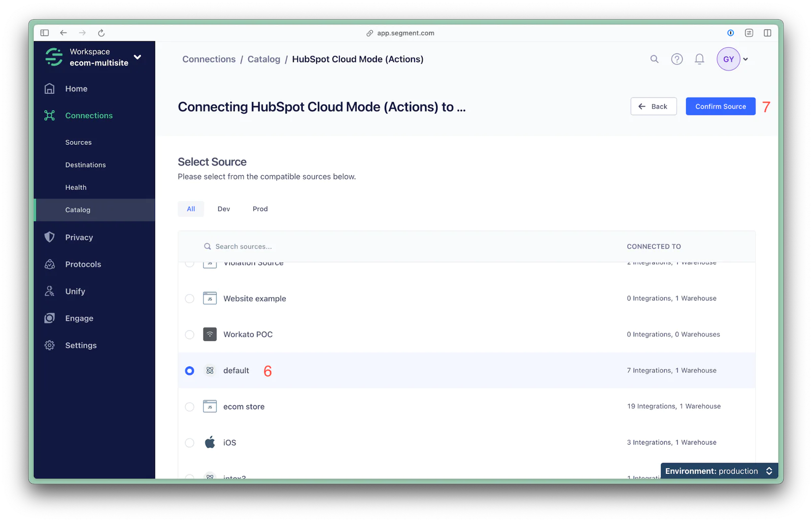The width and height of the screenshot is (812, 522).
Task: Select the iOS source radio button
Action: [190, 443]
